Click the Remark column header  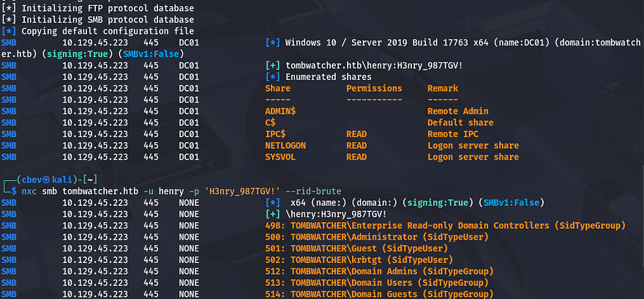click(x=443, y=88)
